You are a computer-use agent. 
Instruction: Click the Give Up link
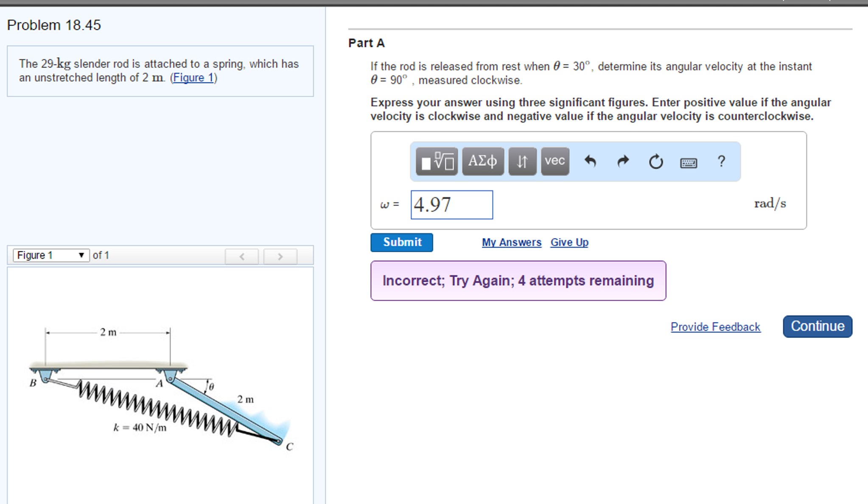coord(569,242)
